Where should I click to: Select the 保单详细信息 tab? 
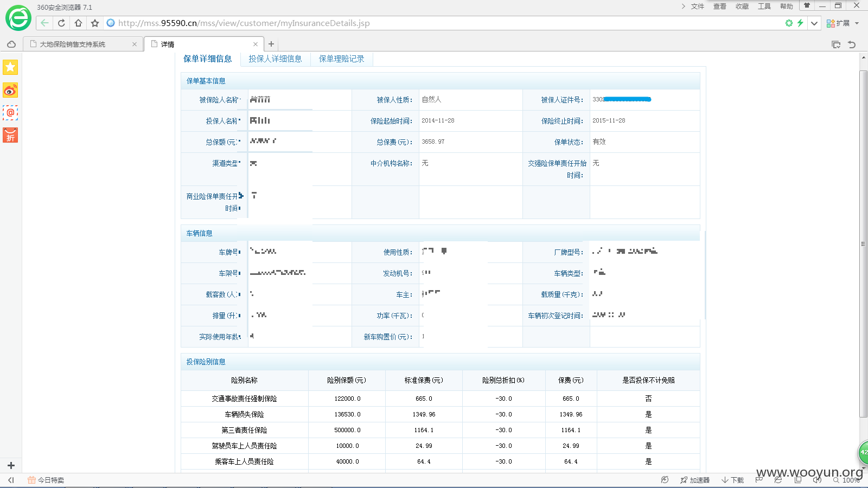208,59
